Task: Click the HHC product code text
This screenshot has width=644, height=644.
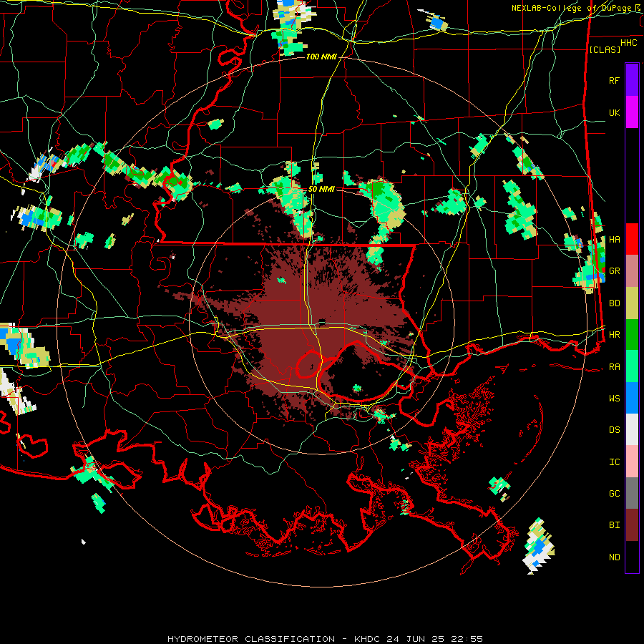Action: (629, 43)
